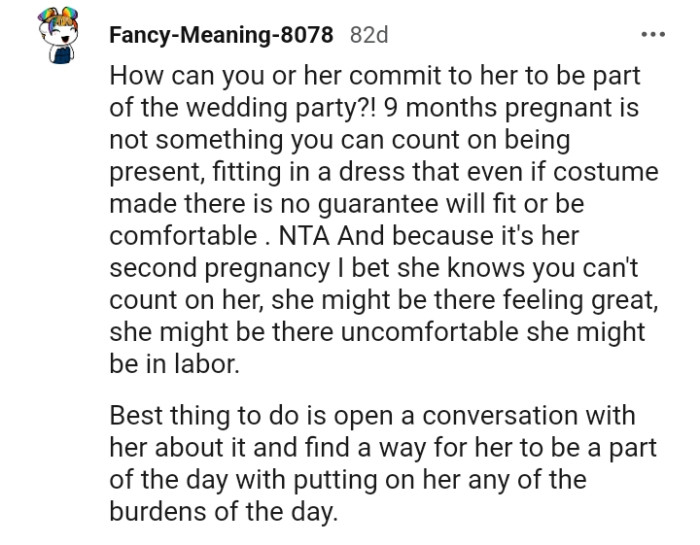The height and width of the screenshot is (545, 700).
Task: Click the line starting "How can you or her"
Action: pyautogui.click(x=374, y=77)
